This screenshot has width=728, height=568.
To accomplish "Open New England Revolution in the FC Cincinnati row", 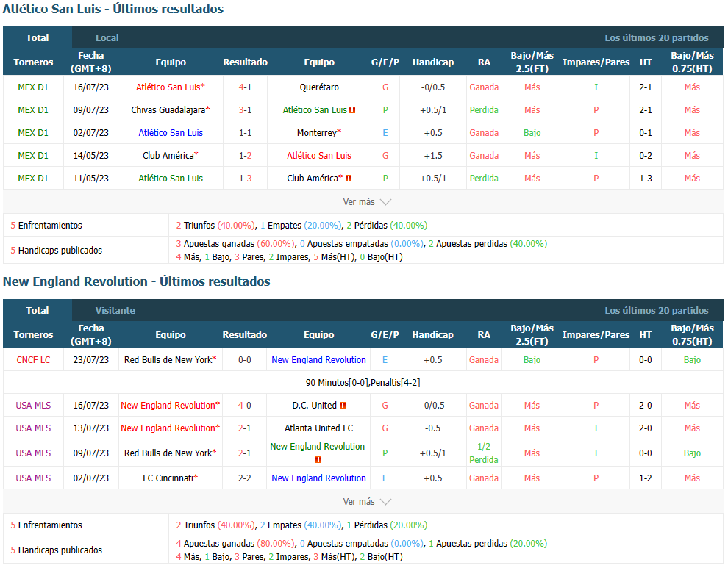I will [318, 478].
